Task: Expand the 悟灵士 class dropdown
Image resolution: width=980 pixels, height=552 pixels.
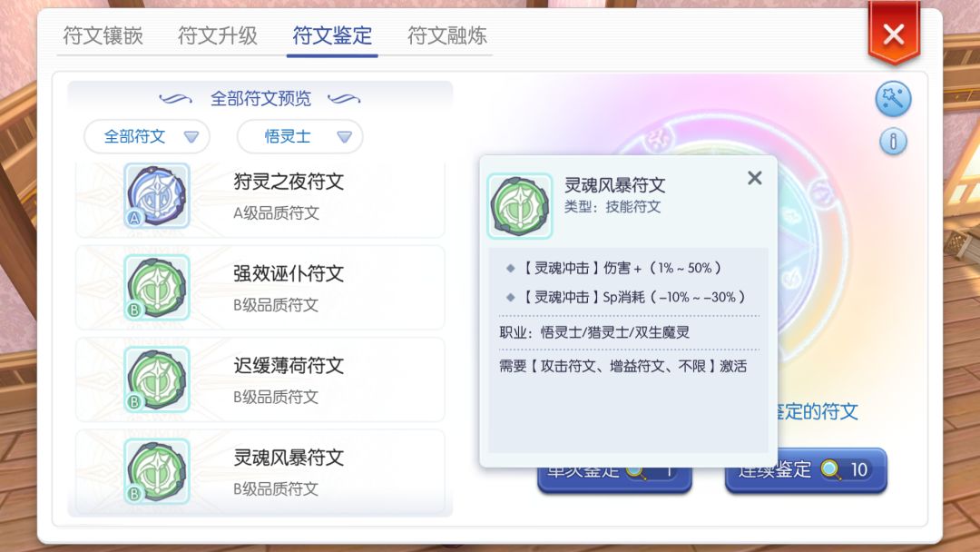Action: [x=300, y=137]
